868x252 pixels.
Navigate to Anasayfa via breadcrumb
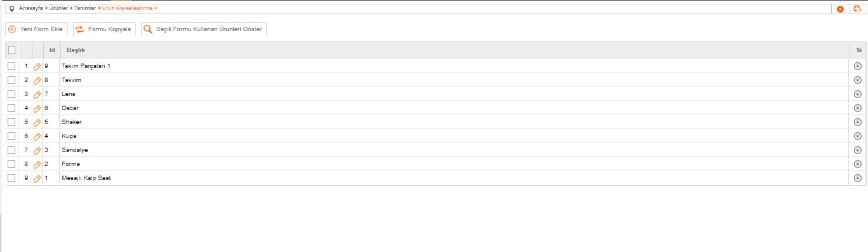pyautogui.click(x=32, y=8)
